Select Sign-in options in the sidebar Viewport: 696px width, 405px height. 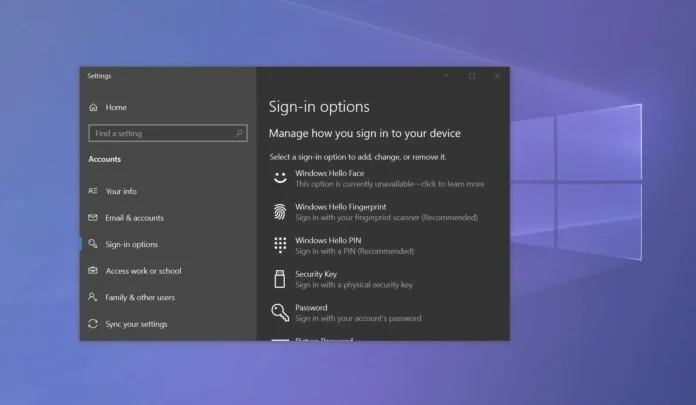(131, 244)
